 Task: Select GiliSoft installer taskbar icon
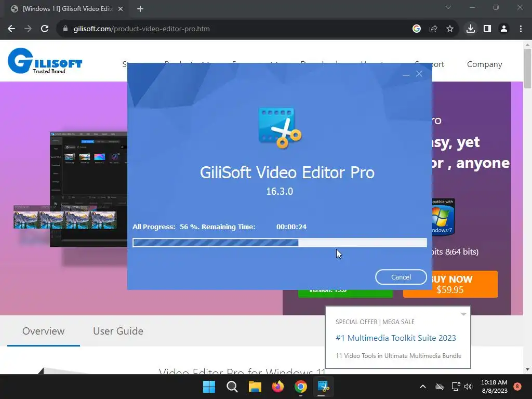(323, 387)
